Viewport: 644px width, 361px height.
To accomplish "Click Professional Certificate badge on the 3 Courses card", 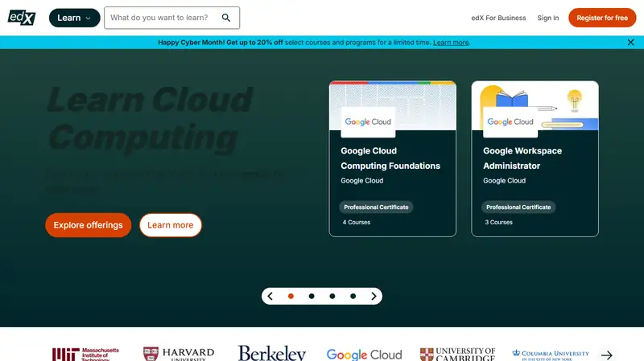I will pyautogui.click(x=518, y=207).
